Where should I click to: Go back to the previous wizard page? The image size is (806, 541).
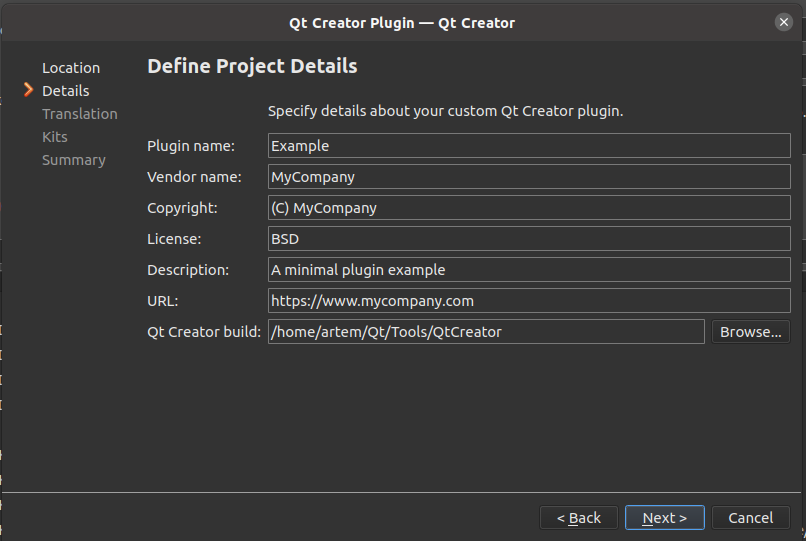click(x=578, y=518)
